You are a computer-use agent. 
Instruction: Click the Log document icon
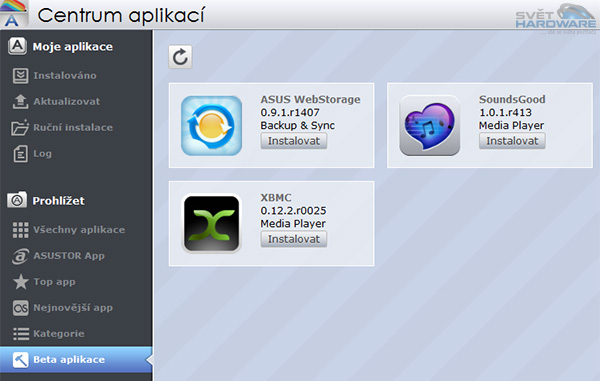point(20,154)
